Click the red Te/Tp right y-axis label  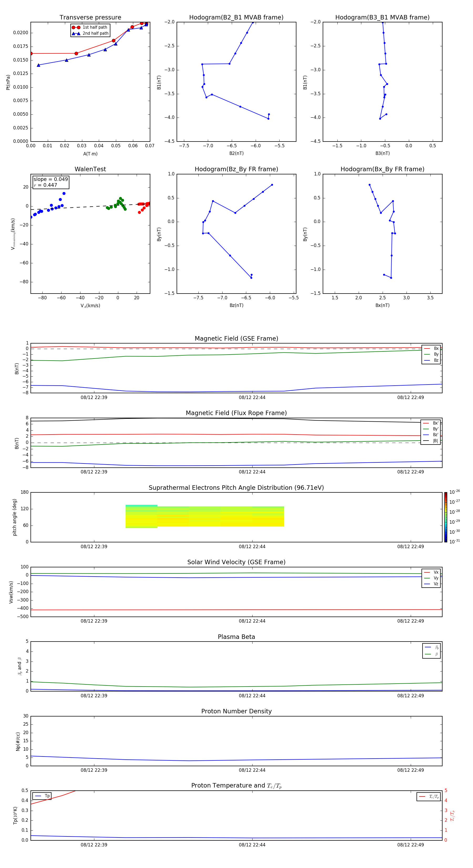point(452,815)
